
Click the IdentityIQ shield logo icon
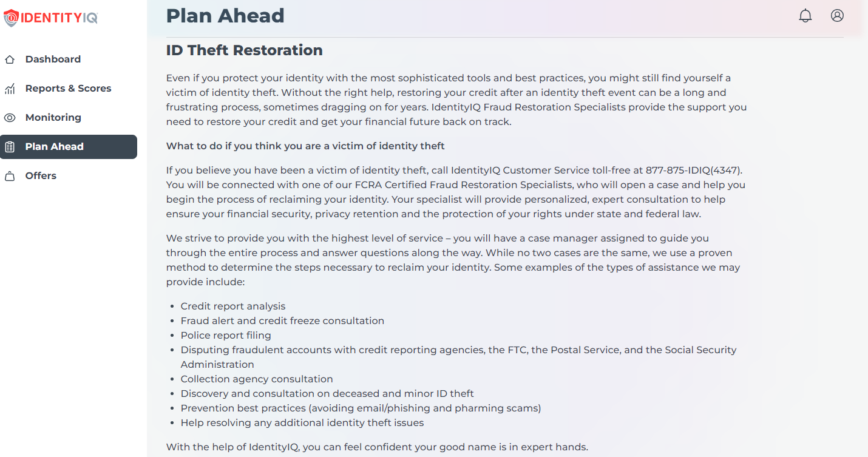pos(11,18)
